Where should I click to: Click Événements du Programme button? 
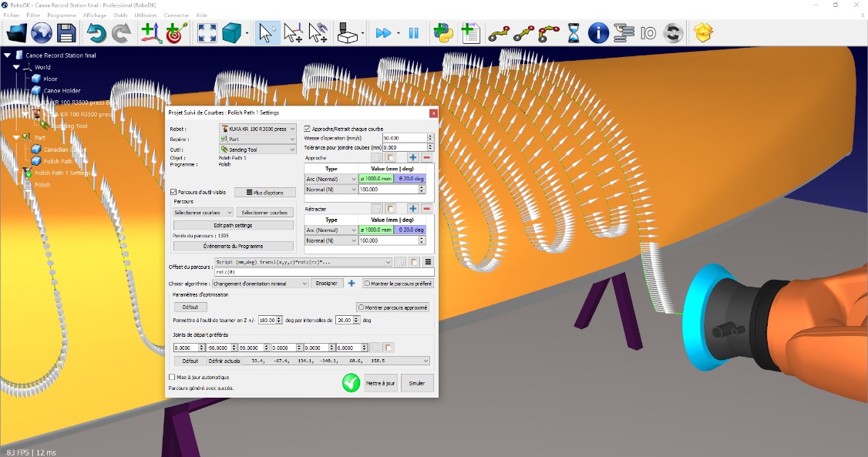233,246
